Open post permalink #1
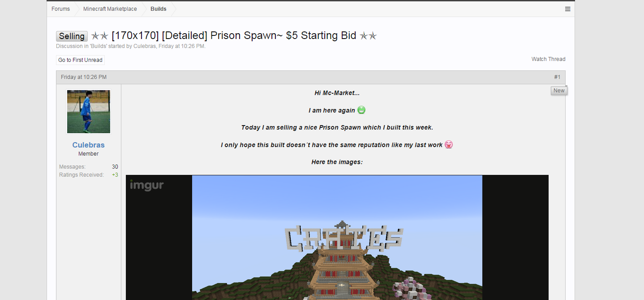644x300 pixels. coord(557,77)
